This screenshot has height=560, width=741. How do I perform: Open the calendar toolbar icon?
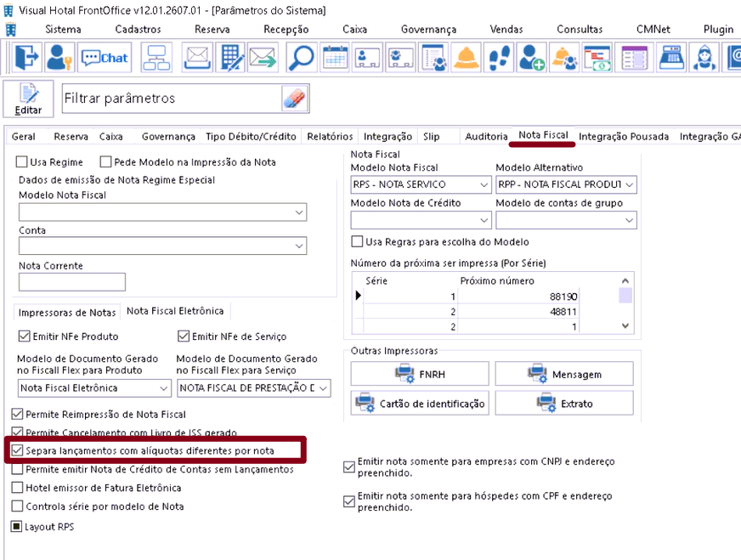[335, 57]
